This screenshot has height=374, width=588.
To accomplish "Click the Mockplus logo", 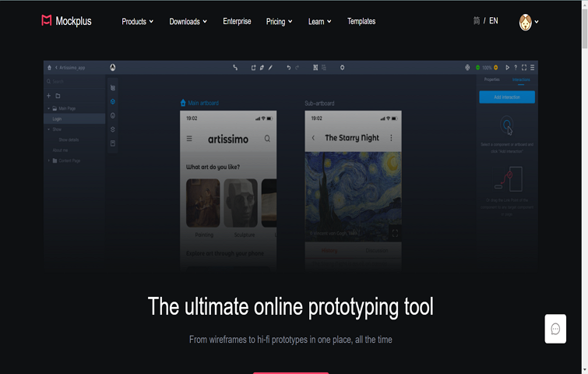I will coord(66,21).
